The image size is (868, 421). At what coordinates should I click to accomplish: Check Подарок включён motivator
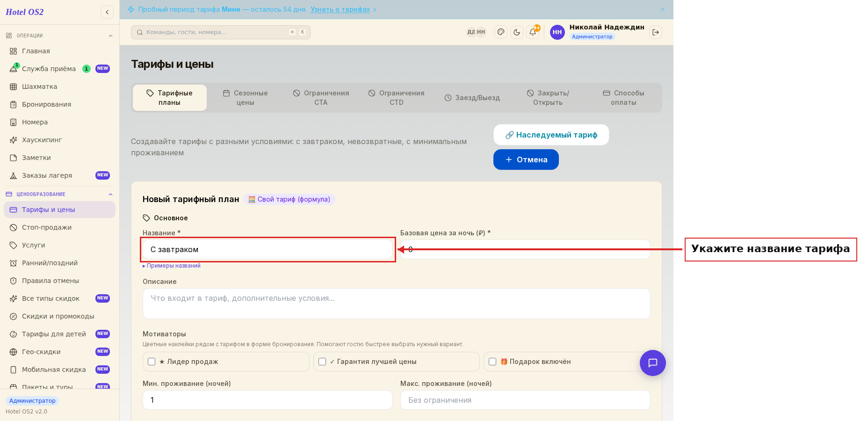(492, 362)
